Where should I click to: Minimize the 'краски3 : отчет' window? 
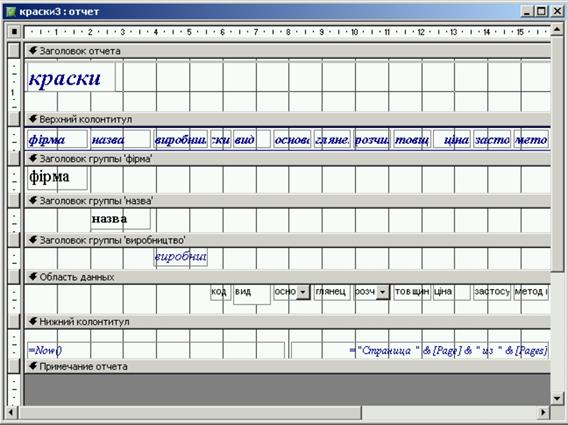tap(527, 12)
